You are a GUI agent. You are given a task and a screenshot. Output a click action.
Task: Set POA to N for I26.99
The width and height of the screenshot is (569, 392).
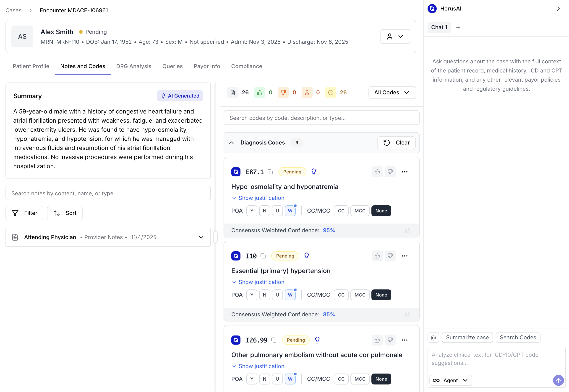click(264, 379)
